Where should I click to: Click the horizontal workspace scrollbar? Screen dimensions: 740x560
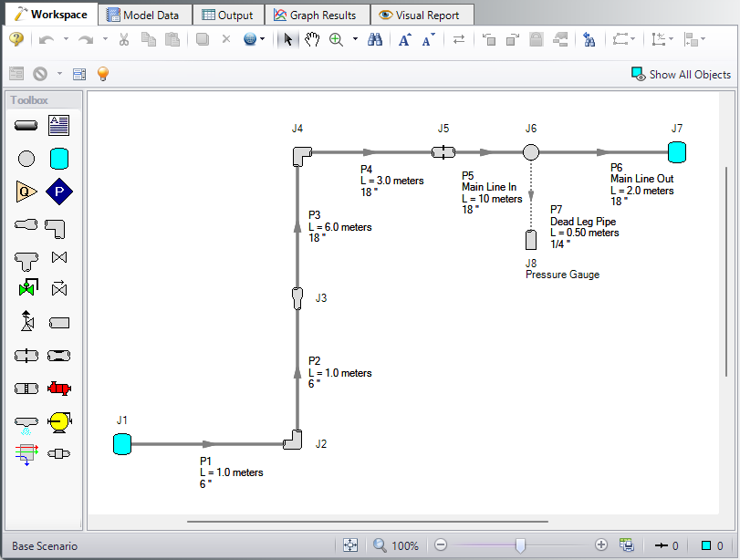(365, 524)
